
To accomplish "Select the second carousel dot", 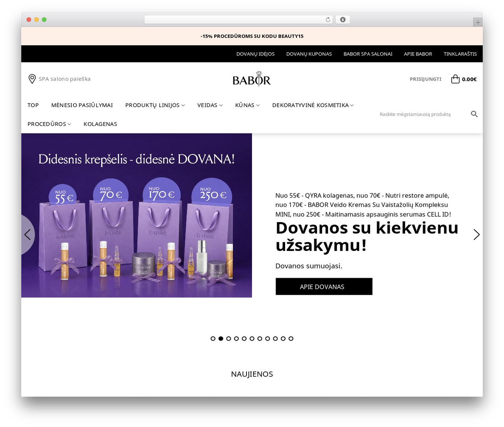I will [x=221, y=338].
